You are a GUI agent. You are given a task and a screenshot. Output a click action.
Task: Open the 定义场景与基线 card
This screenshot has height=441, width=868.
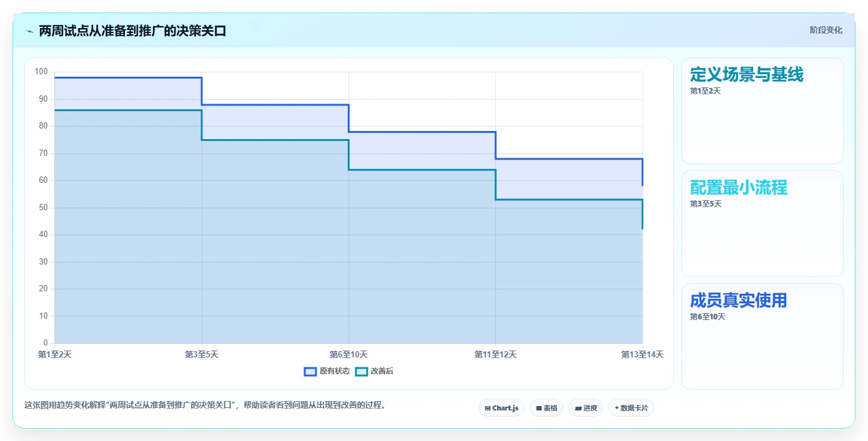[x=762, y=111]
